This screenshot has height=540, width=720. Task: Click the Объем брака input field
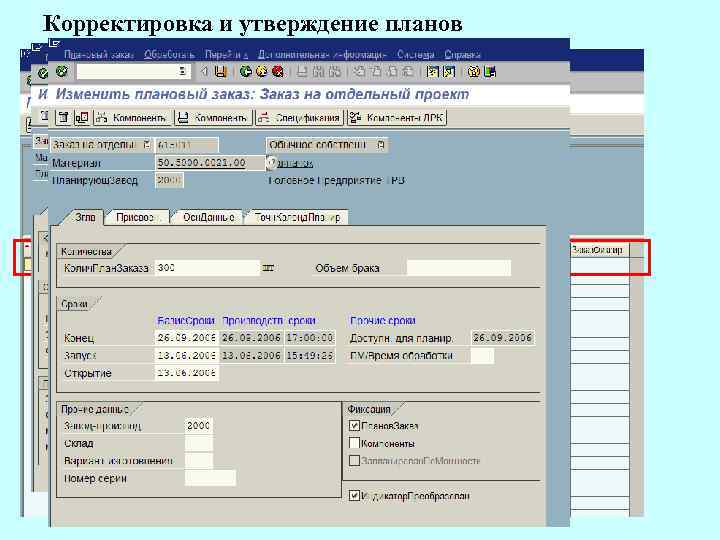(x=459, y=268)
